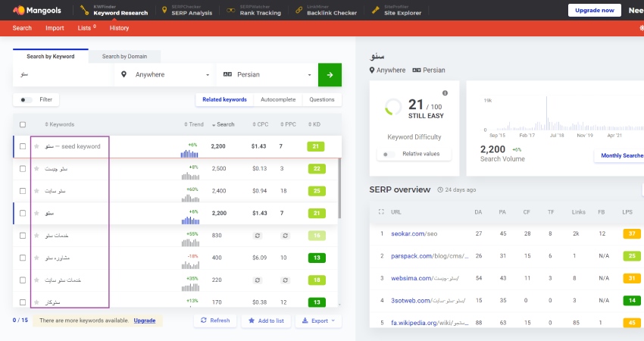Viewport: 644px width, 341px height.
Task: Star the keyword with 2,400 searches
Action: coord(36,191)
